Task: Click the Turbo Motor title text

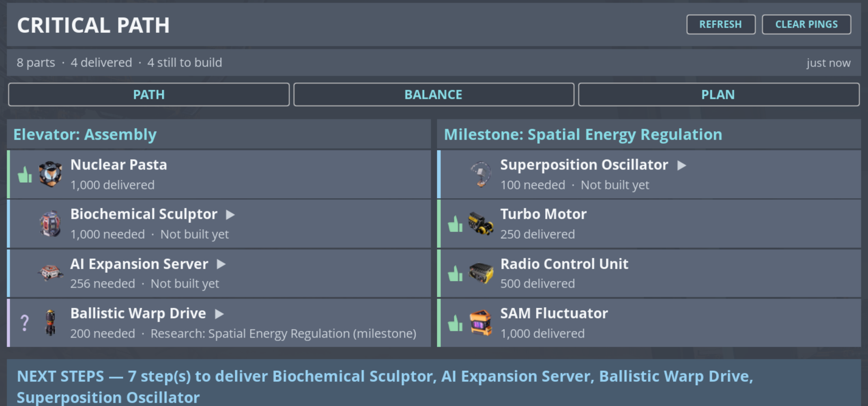Action: pos(544,214)
